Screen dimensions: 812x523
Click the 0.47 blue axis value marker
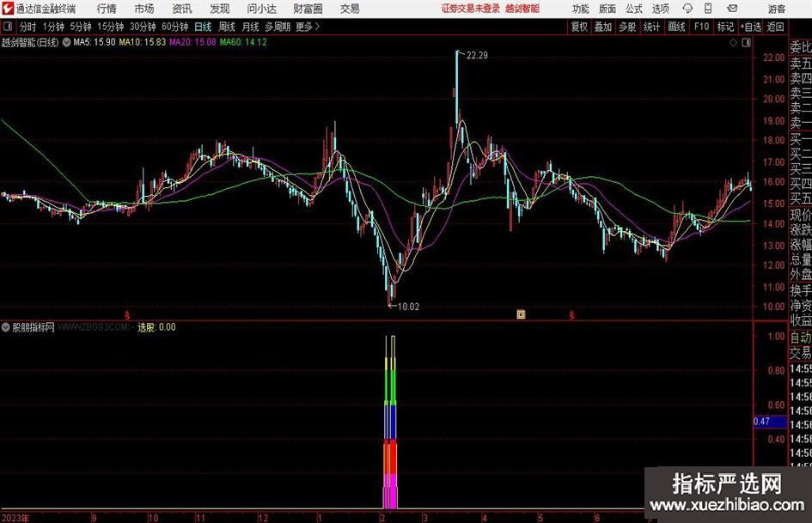click(x=770, y=422)
